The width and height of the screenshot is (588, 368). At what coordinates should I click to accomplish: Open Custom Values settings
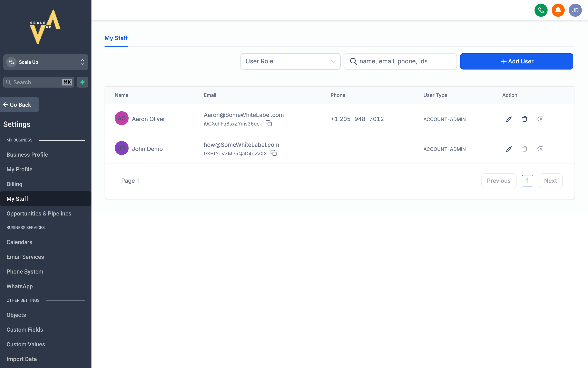point(26,344)
